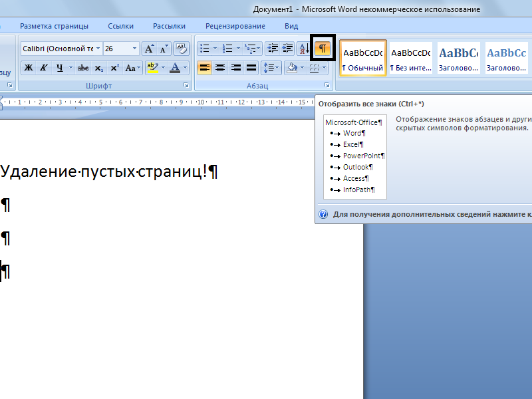Screen dimensions: 532x399
Task: Open the Разметка страницы tab
Action: [x=54, y=26]
